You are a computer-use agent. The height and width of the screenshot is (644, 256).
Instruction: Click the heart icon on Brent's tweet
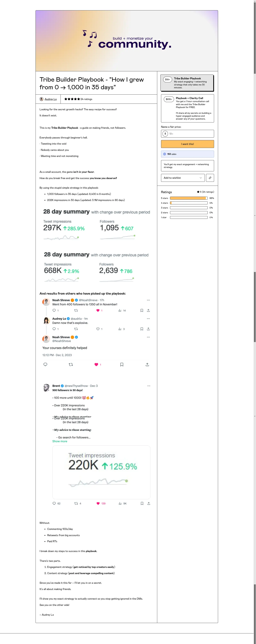98,503
